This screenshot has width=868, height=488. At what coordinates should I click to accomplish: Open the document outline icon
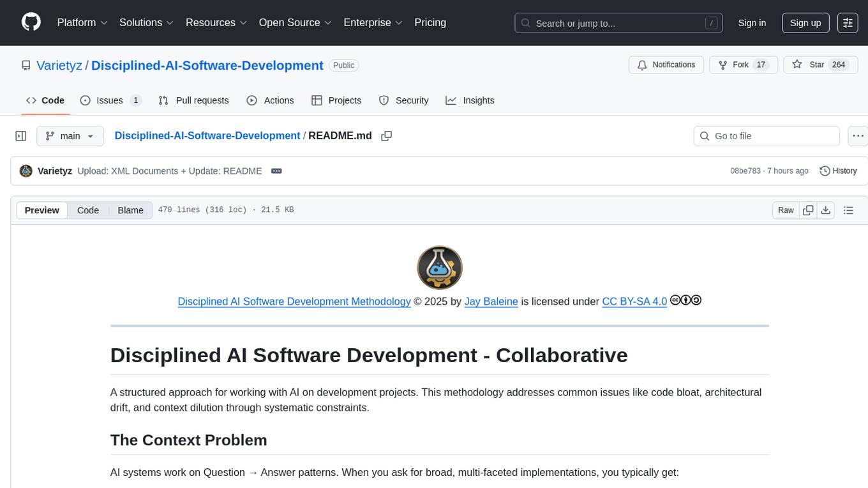848,210
